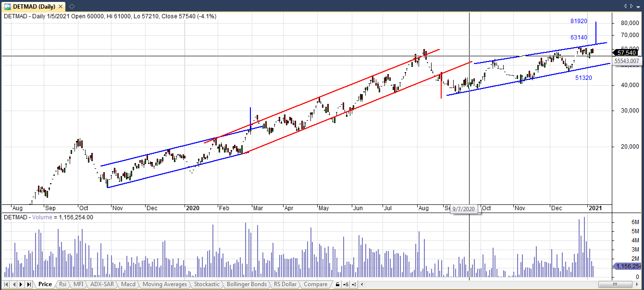The height and width of the screenshot is (290, 644).
Task: Select the Moving Averages sheet tab
Action: click(x=165, y=284)
